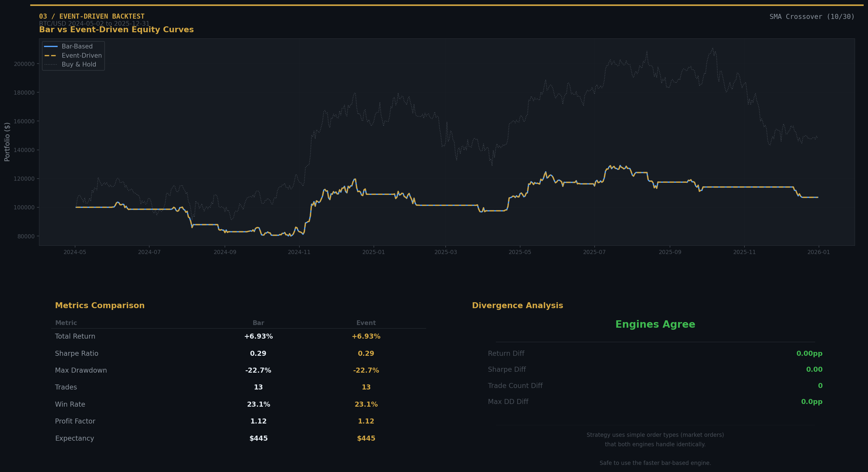Click the Expectancy $445 value
Image resolution: width=868 pixels, height=472 pixels.
coord(258,438)
